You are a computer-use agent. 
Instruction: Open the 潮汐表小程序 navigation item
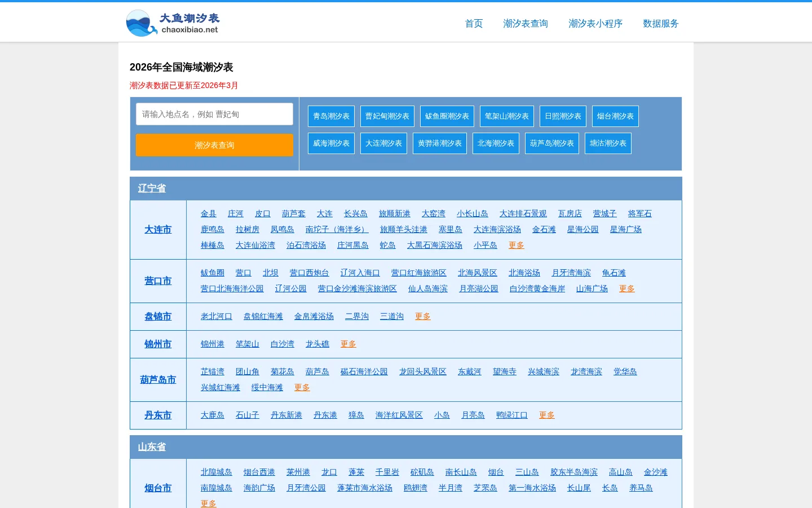click(x=595, y=24)
